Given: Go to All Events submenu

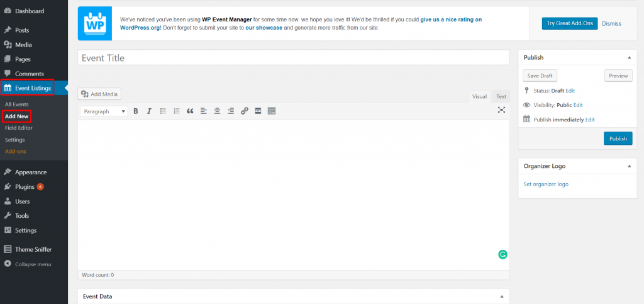Looking at the screenshot, I should (17, 104).
